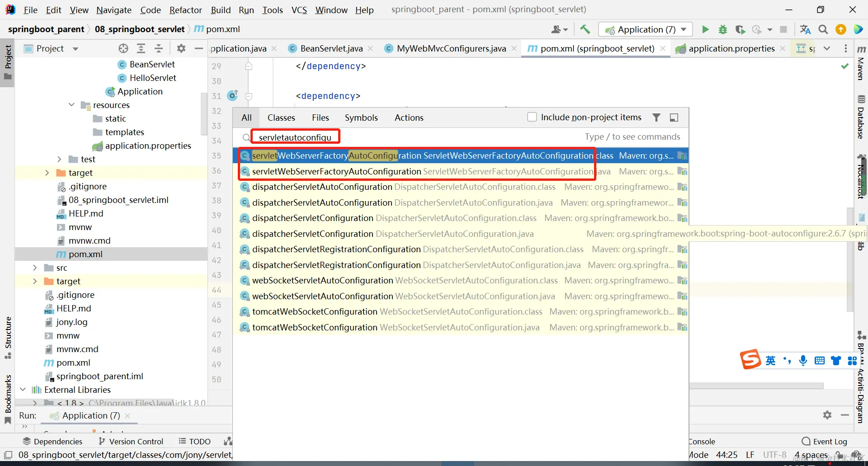The height and width of the screenshot is (466, 868).
Task: Click the translate icon in toolbar
Action: 805,29
